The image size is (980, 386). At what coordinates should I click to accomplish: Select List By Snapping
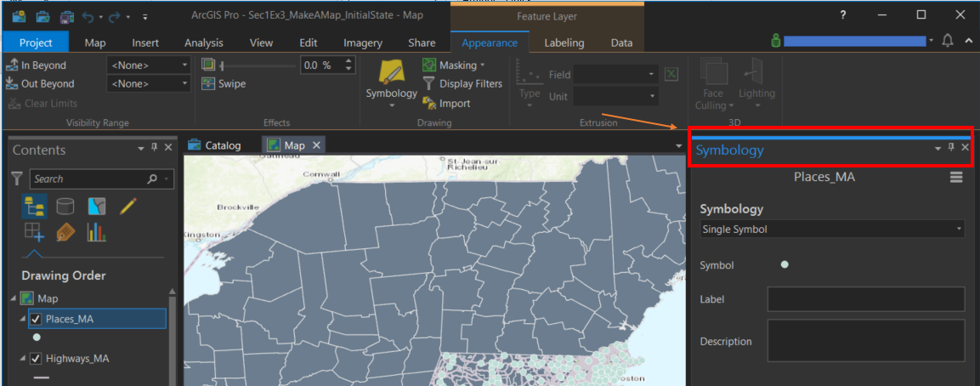34,232
